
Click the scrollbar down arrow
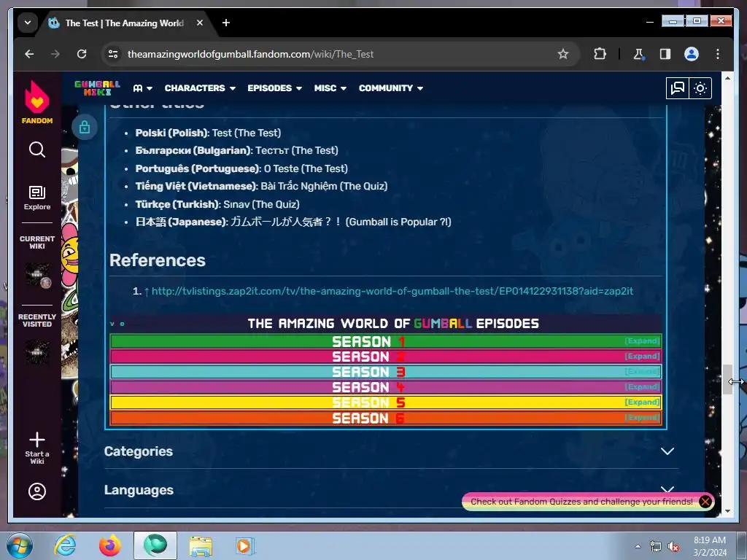(727, 511)
